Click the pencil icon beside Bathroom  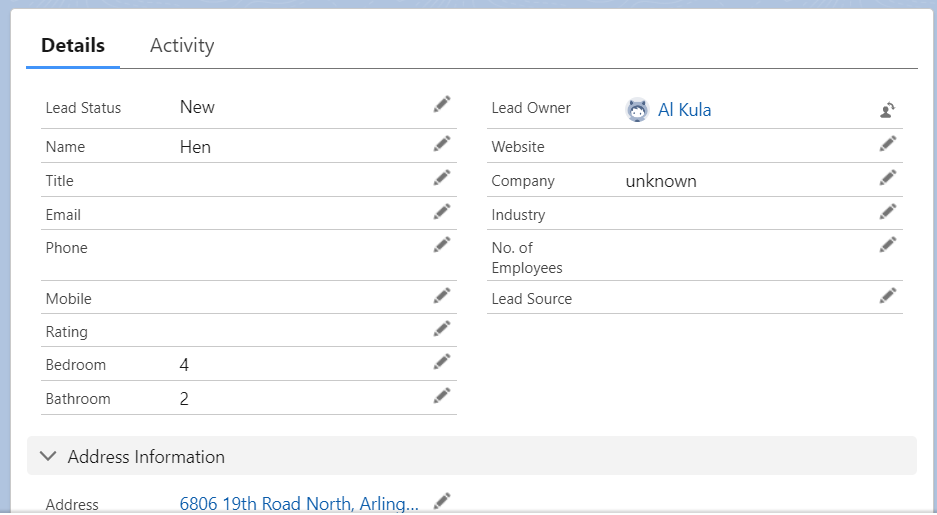click(x=442, y=396)
